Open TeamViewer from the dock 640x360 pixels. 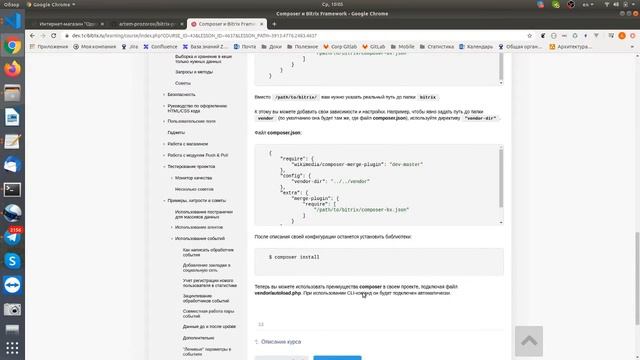point(12,285)
